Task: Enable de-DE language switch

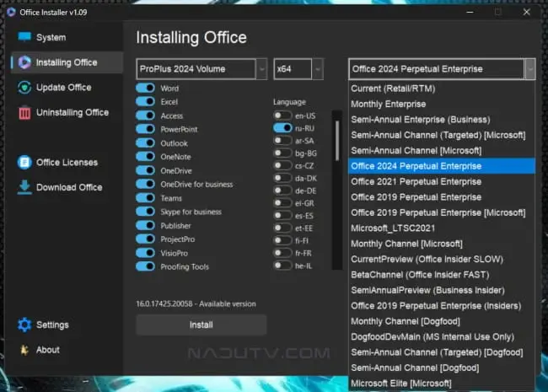Action: [282, 191]
